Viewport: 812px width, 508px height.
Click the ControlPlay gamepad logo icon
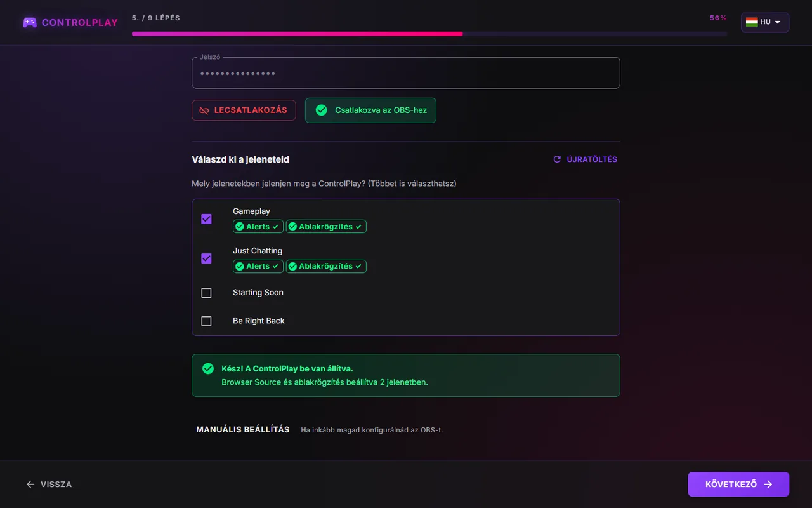coord(29,22)
